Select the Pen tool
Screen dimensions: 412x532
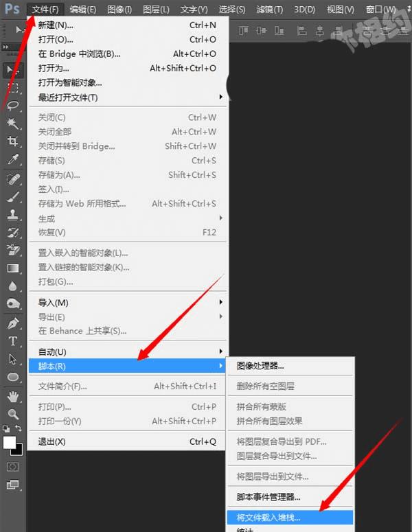pos(13,324)
